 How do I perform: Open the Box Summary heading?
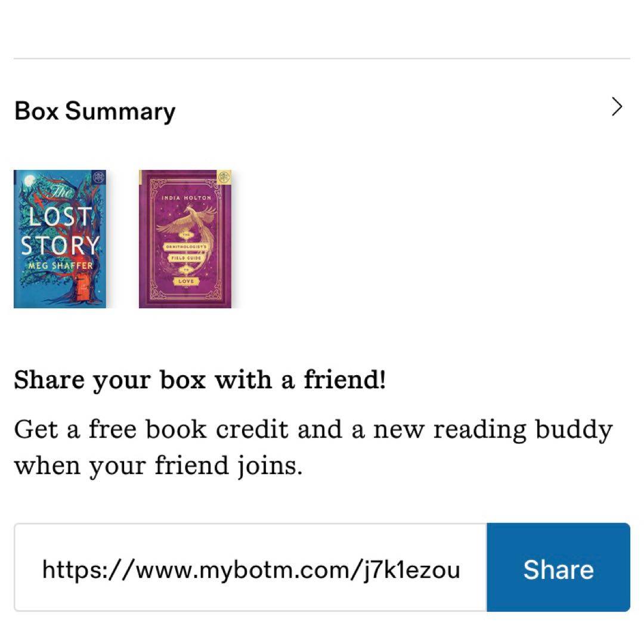point(95,112)
